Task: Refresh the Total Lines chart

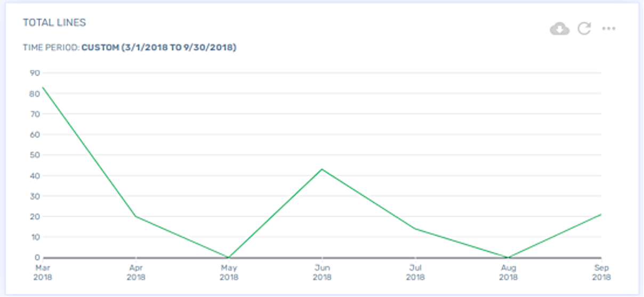Action: [x=584, y=29]
